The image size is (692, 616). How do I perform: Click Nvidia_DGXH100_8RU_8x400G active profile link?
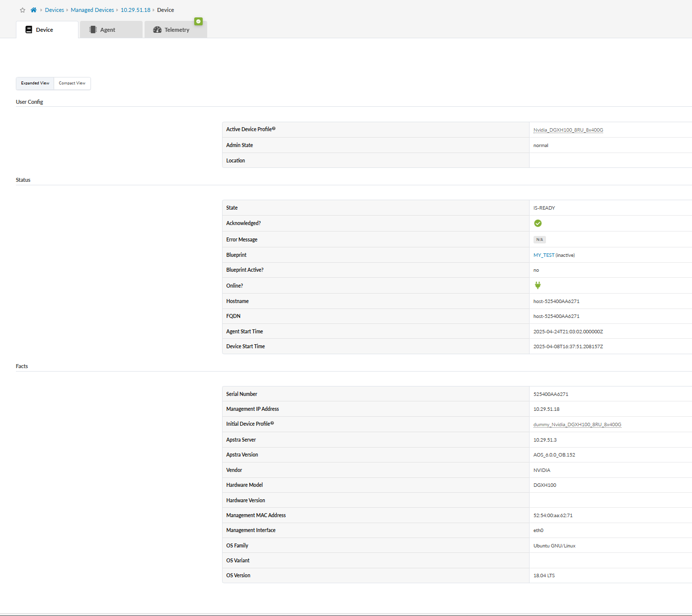568,130
